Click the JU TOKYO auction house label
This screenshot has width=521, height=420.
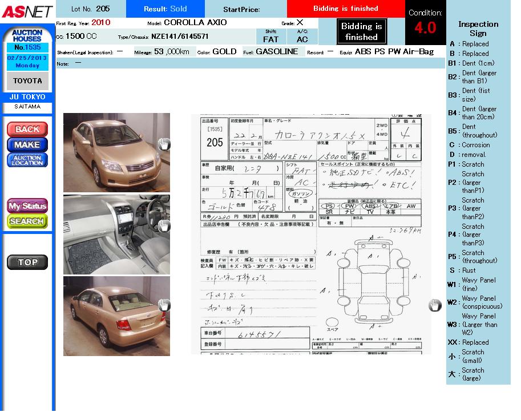(27, 97)
